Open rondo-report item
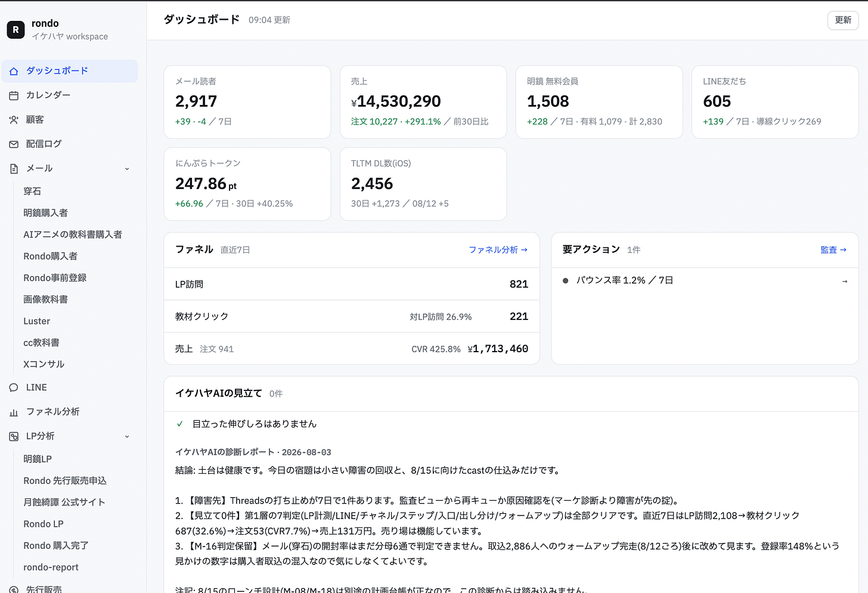Viewport: 868px width, 593px height. (51, 567)
